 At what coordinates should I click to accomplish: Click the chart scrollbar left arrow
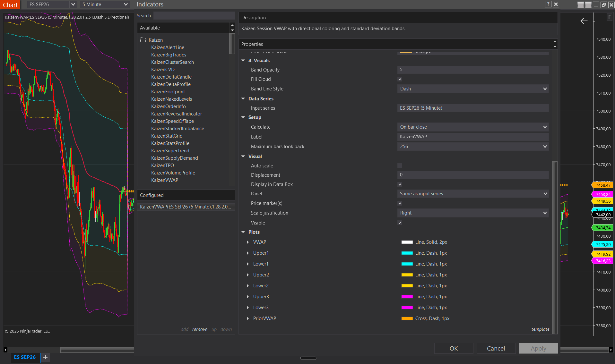pyautogui.click(x=5, y=350)
